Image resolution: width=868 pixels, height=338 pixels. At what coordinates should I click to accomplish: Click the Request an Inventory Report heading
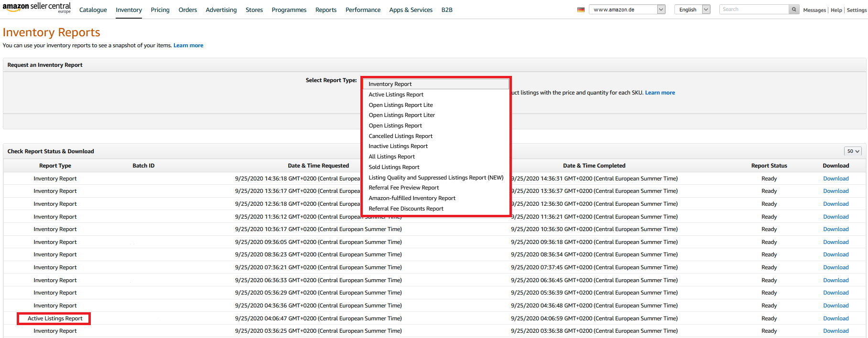tap(45, 65)
